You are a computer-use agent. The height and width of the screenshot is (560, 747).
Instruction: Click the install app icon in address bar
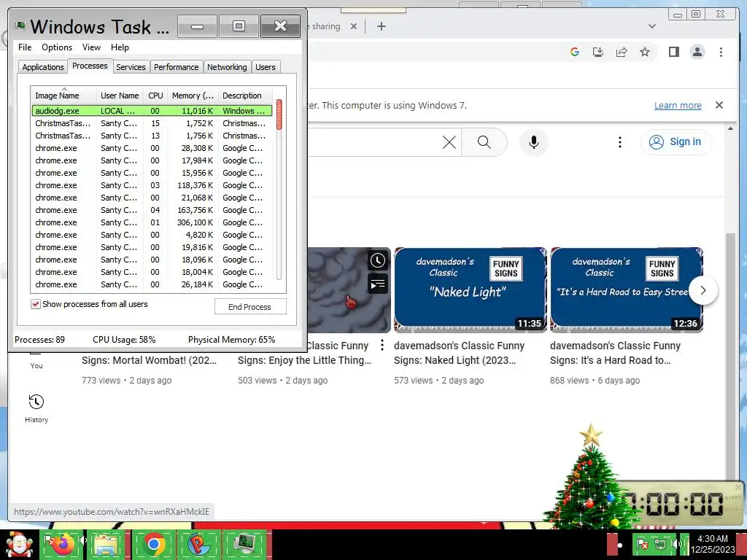[x=598, y=52]
